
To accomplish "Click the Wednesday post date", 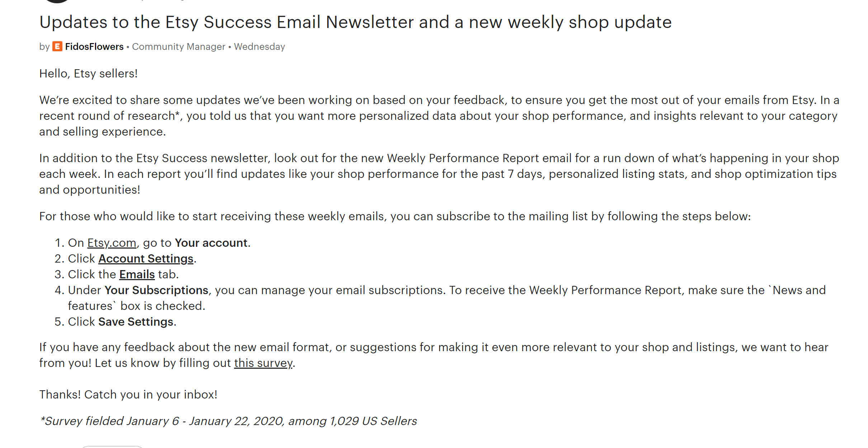I will (259, 47).
